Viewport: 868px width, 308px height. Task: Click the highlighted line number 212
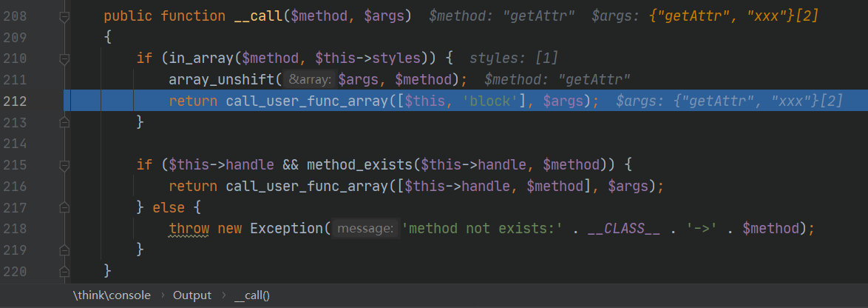pyautogui.click(x=15, y=101)
